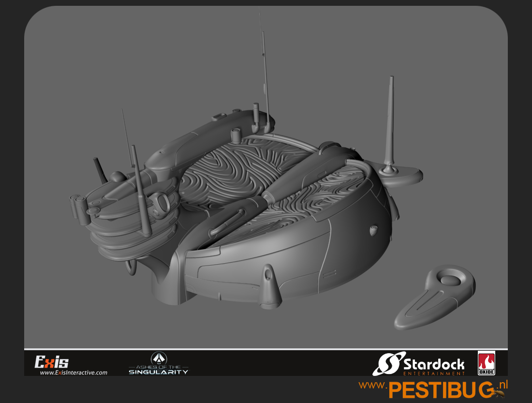Click the Ashes of the Singularity logo
532x403 pixels.
click(159, 363)
